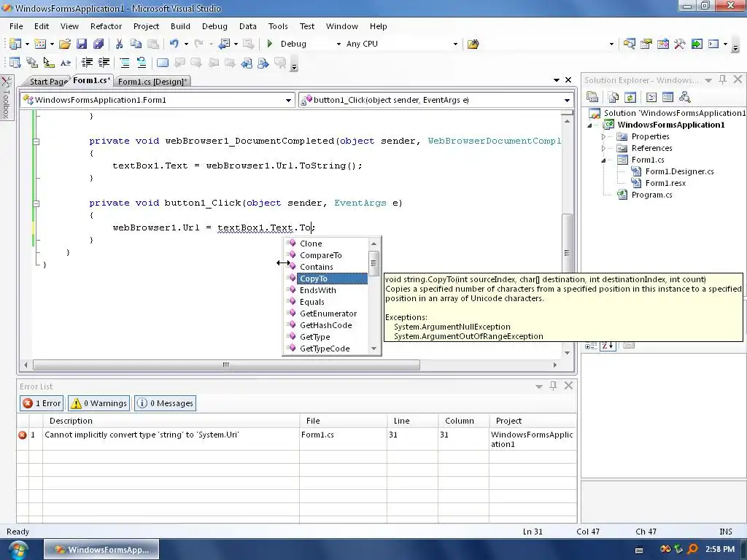The height and width of the screenshot is (560, 747).
Task: Click View Code icon in Solution Explorer
Action: 651,97
